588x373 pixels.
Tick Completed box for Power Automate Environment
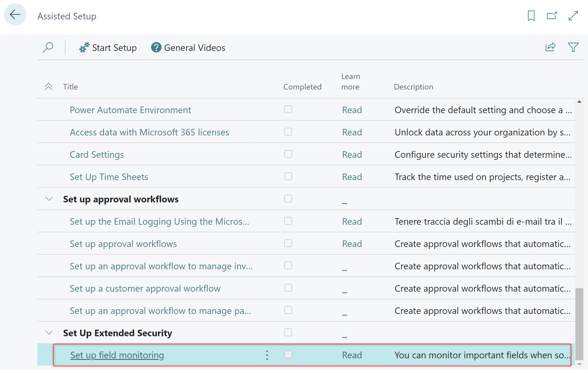click(x=288, y=109)
